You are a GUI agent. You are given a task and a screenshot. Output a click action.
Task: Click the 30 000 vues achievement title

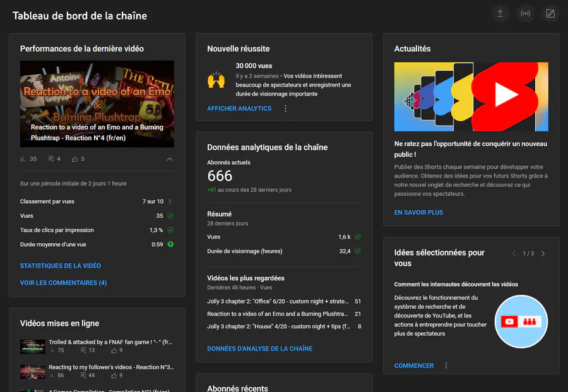[254, 66]
